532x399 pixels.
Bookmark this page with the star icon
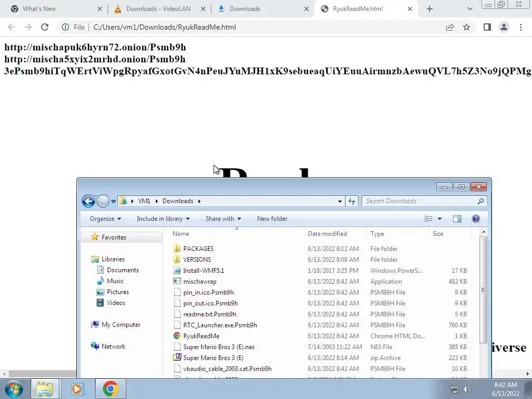coord(467,27)
